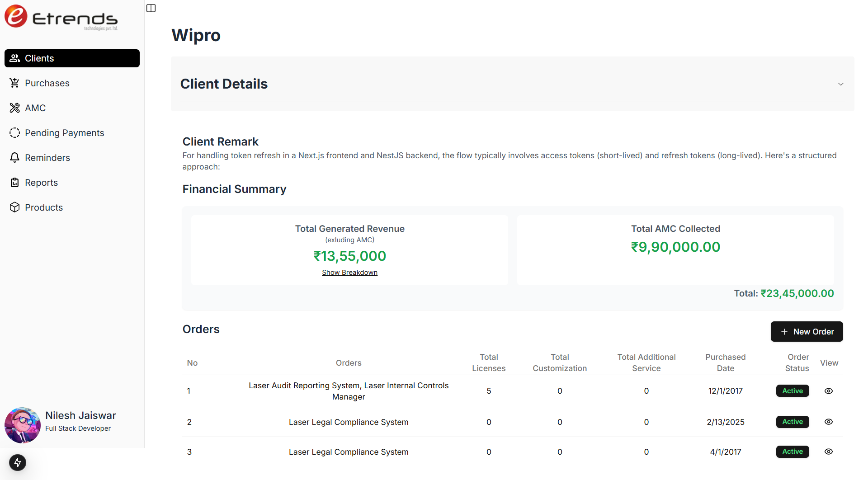Click the Clients people icon

14,58
